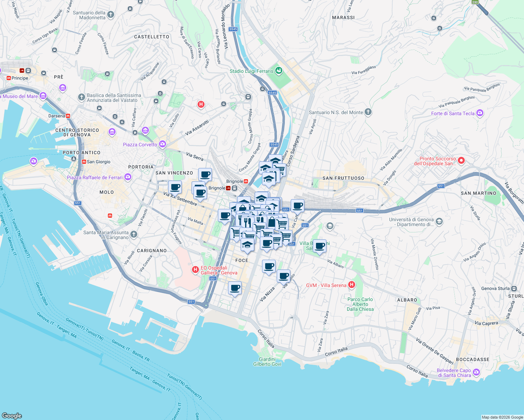Open the Stadio Luigi Ferraris stadium icon
This screenshot has width=524, height=420.
point(278,71)
